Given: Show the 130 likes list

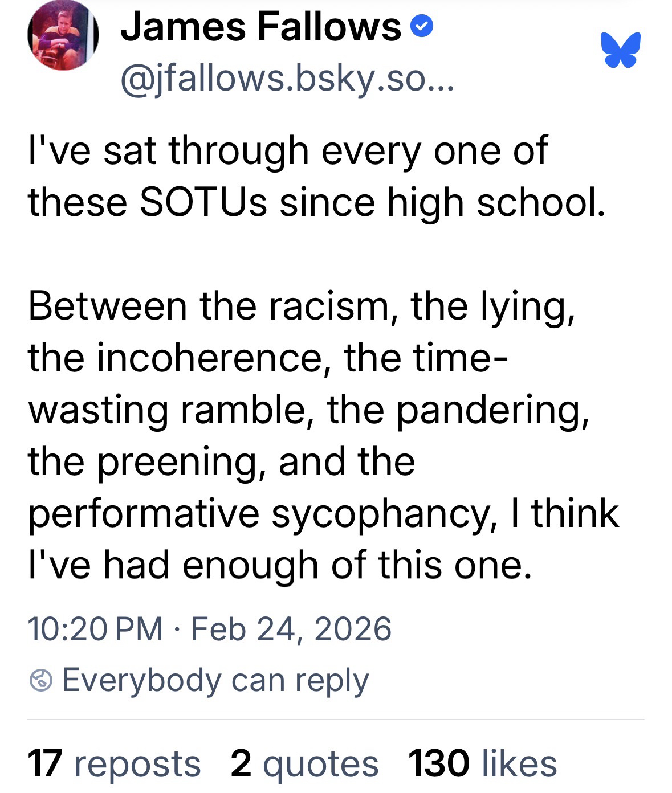Looking at the screenshot, I should [x=482, y=763].
